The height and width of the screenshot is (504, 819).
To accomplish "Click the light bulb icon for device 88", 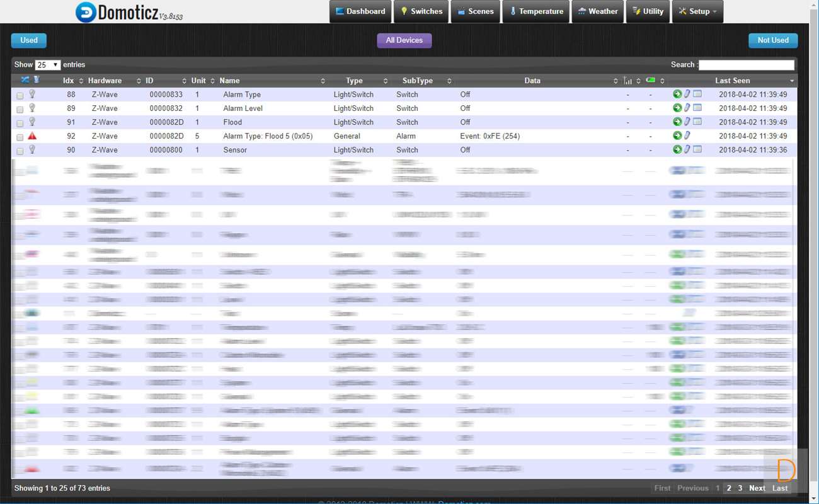I will tap(32, 94).
